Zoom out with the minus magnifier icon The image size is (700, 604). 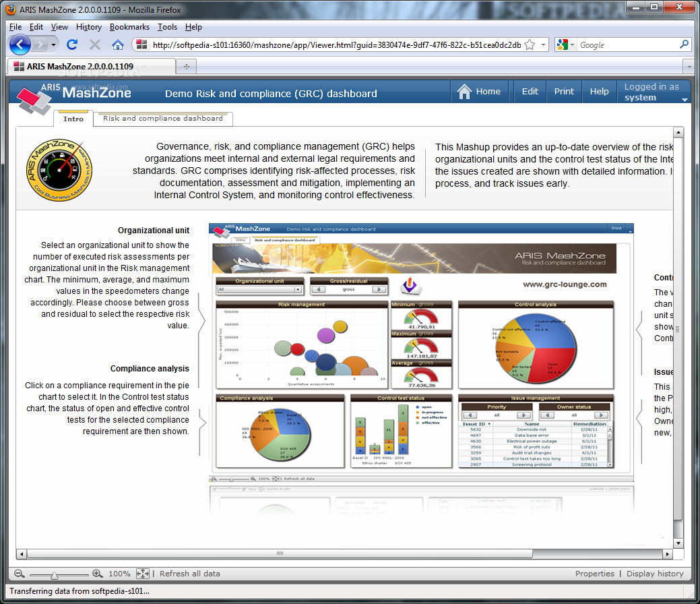tap(19, 574)
